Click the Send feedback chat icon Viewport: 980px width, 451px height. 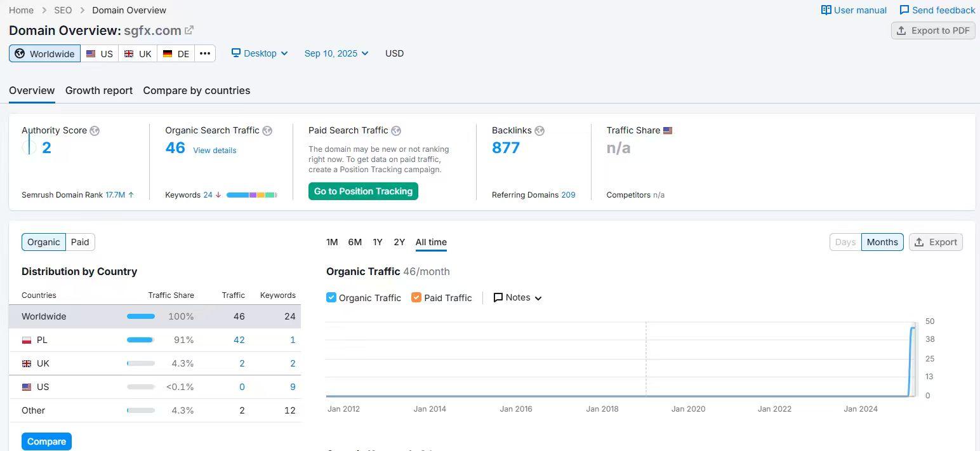pos(904,10)
